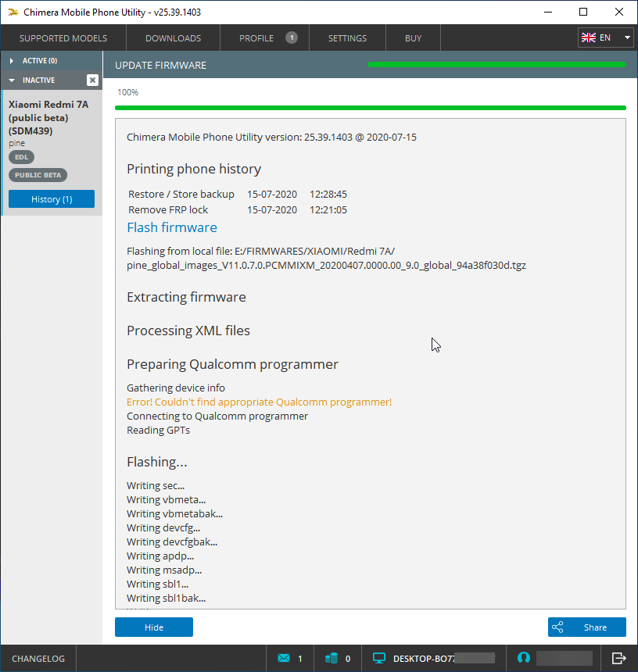Maximize the Chimera window

coord(583,12)
